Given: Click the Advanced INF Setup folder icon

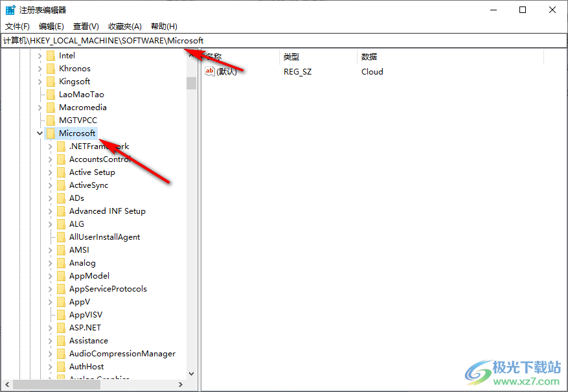Looking at the screenshot, I should tap(62, 211).
